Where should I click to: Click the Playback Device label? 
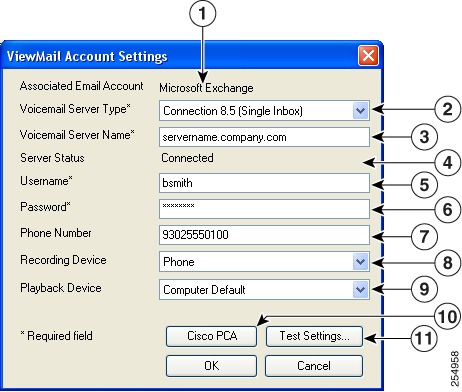[x=61, y=288]
